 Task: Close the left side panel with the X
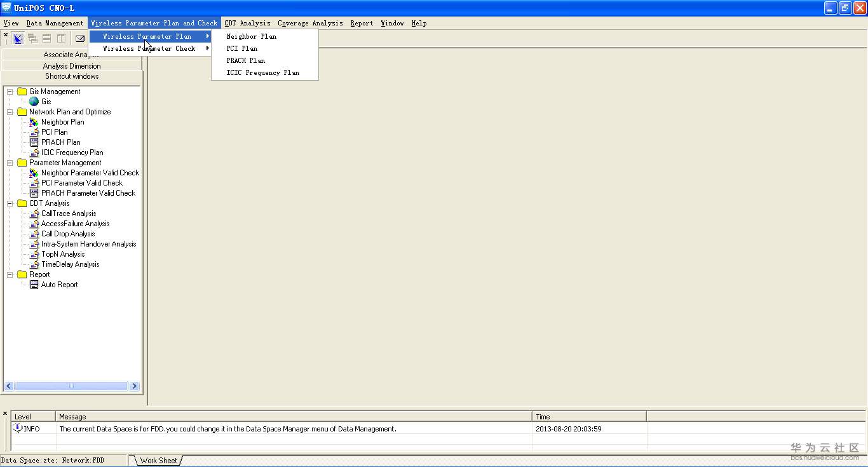pyautogui.click(x=6, y=35)
